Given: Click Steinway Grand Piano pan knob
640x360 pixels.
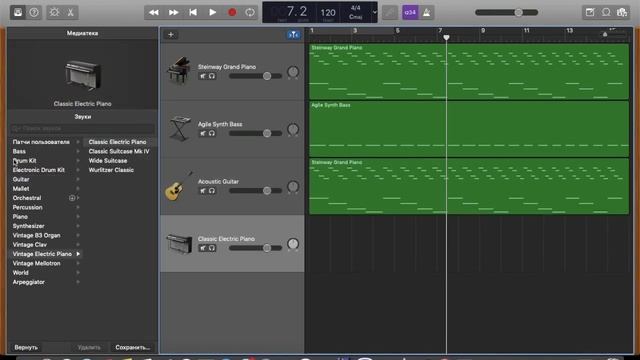Looking at the screenshot, I should pyautogui.click(x=293, y=72).
